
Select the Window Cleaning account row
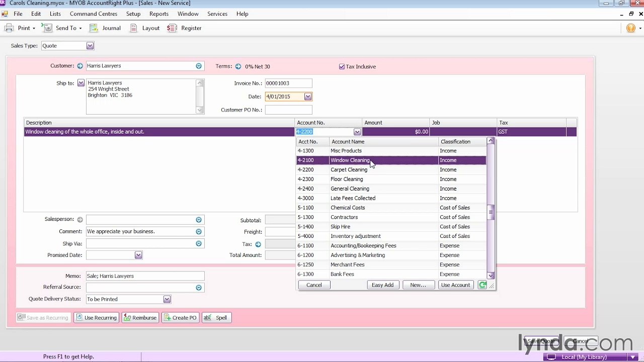(391, 160)
